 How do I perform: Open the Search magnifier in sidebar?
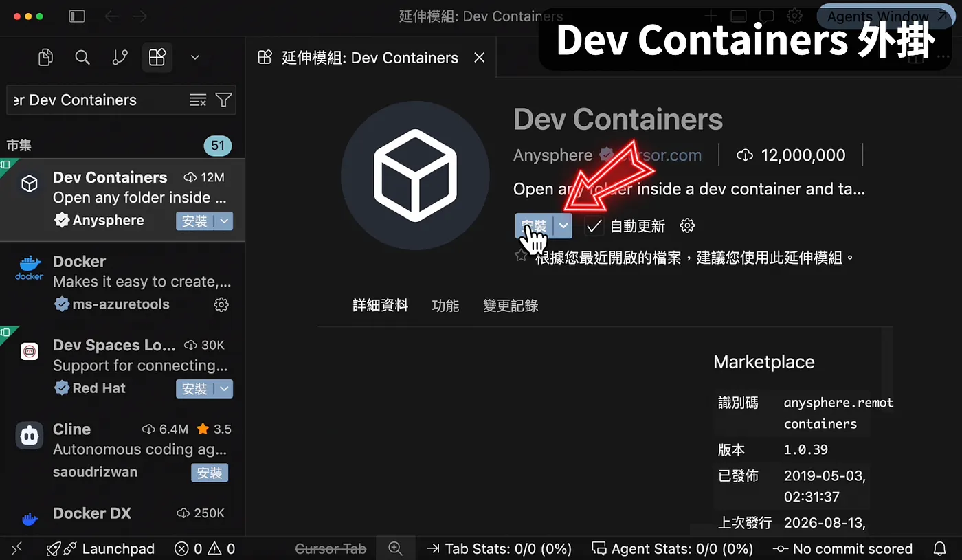click(82, 58)
